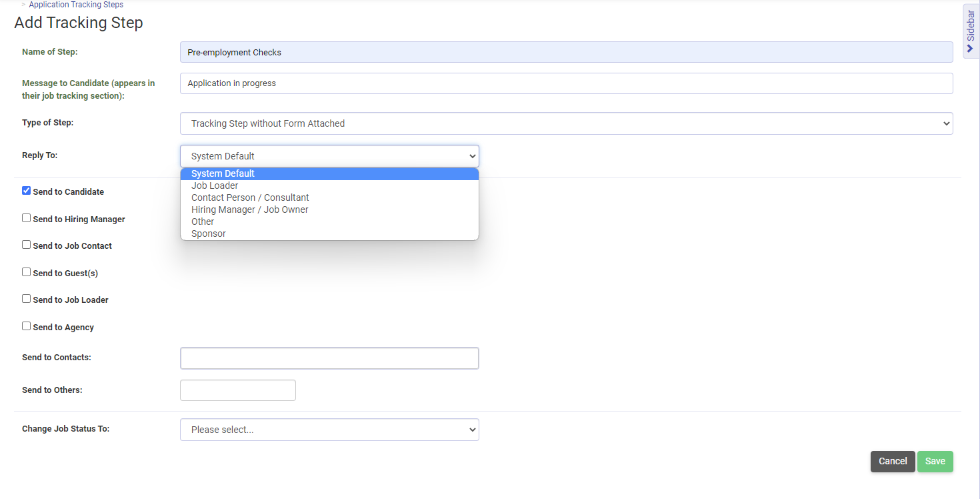Collapse the Reply To dropdown
Image resolution: width=980 pixels, height=499 pixels.
pos(329,156)
